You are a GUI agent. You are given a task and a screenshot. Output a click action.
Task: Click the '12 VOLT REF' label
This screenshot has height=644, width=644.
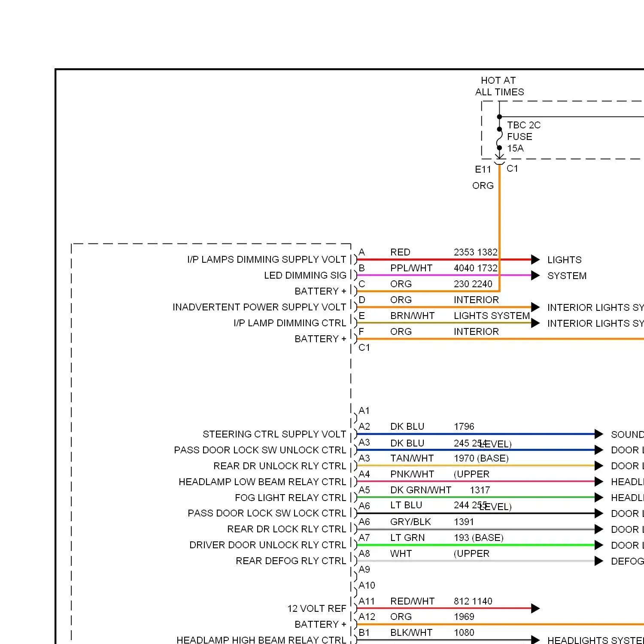tap(317, 608)
